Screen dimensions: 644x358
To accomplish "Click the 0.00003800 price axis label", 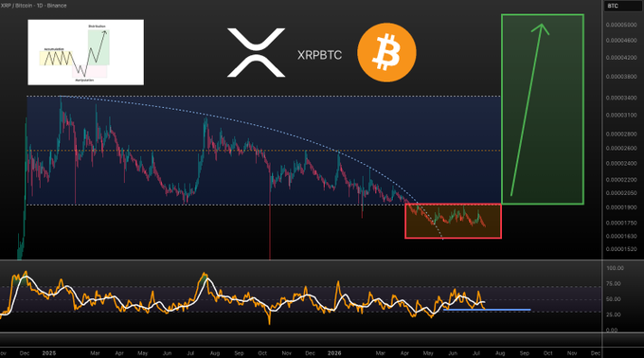I will pos(621,77).
